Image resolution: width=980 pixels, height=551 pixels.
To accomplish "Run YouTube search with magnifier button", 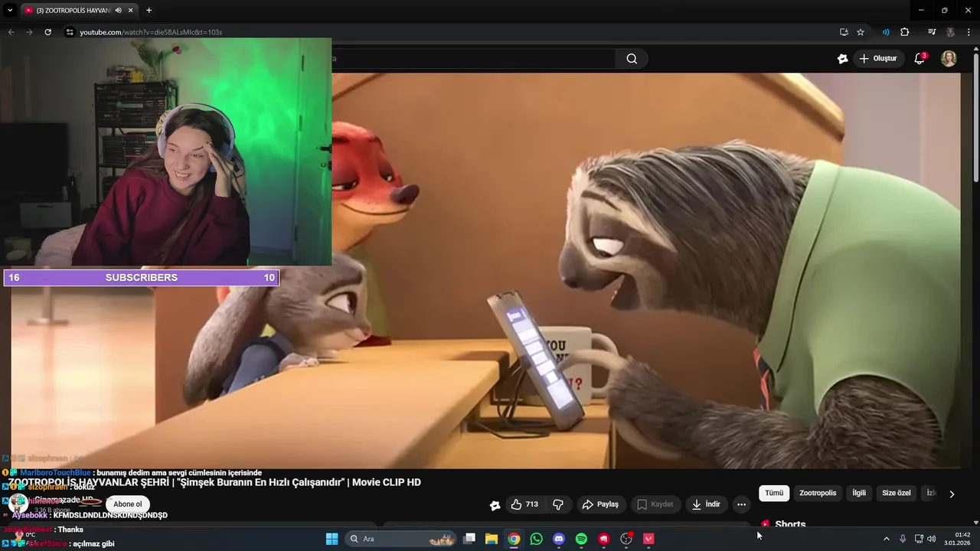I will pyautogui.click(x=632, y=59).
